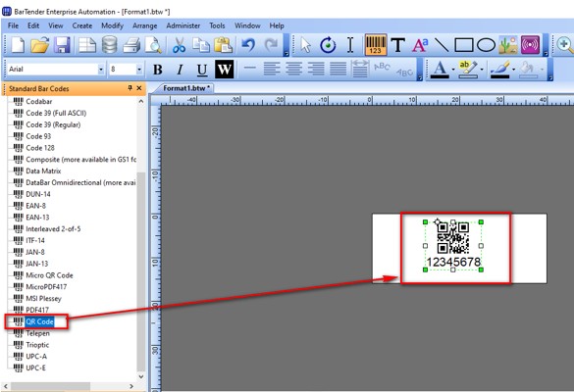Open the Edit menu
574x392 pixels.
(33, 25)
